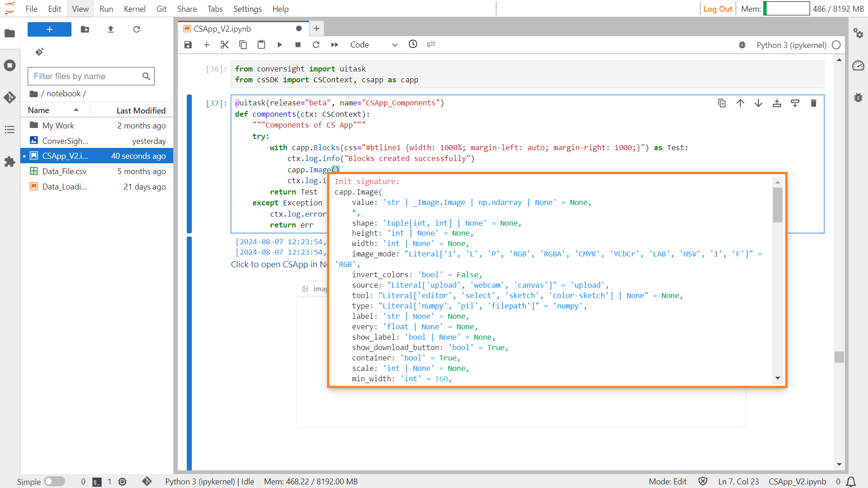Enable the debugger bug icon
Image resolution: width=868 pixels, height=488 pixels.
(x=742, y=45)
